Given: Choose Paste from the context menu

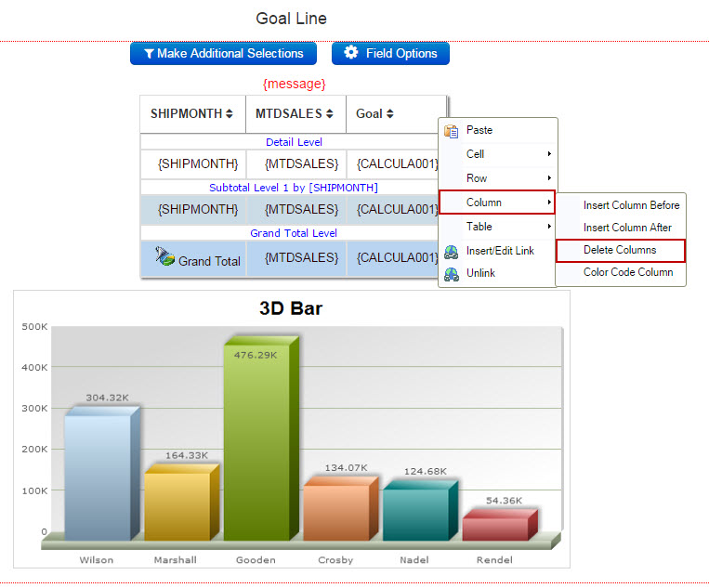Looking at the screenshot, I should pyautogui.click(x=497, y=130).
